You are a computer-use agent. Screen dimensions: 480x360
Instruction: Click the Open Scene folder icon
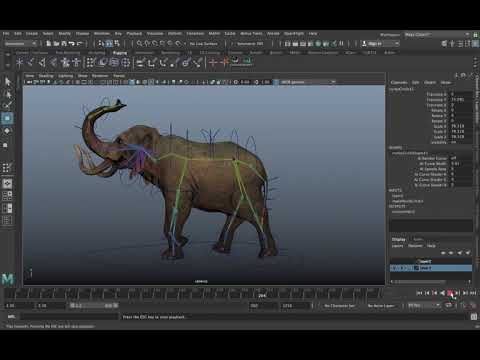point(56,43)
